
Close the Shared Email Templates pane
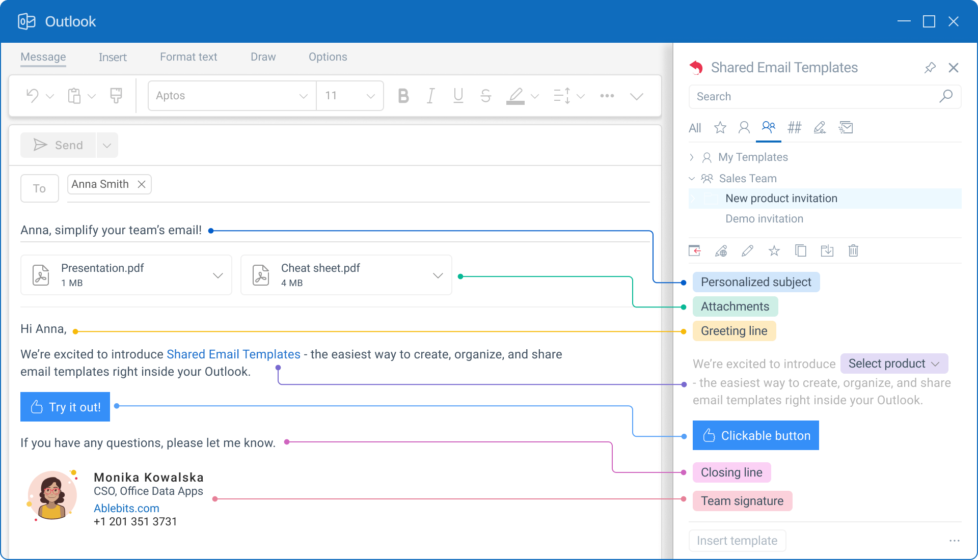coord(954,68)
